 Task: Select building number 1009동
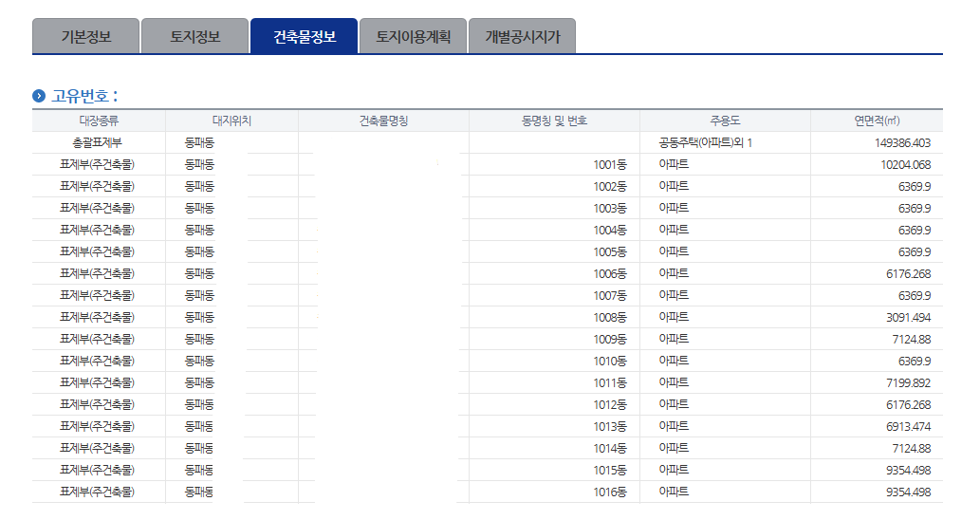610,340
